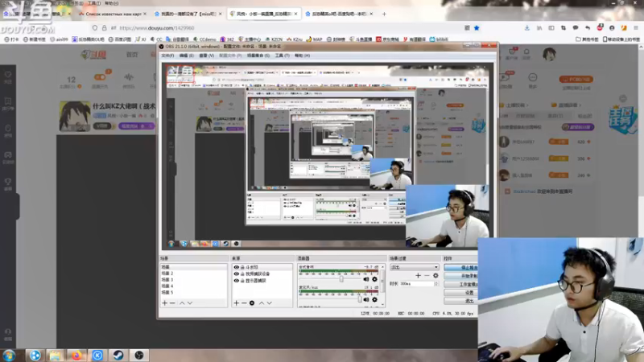Select 场景 3 in Scenes list
Image resolution: width=644 pixels, height=362 pixels.
(193, 279)
